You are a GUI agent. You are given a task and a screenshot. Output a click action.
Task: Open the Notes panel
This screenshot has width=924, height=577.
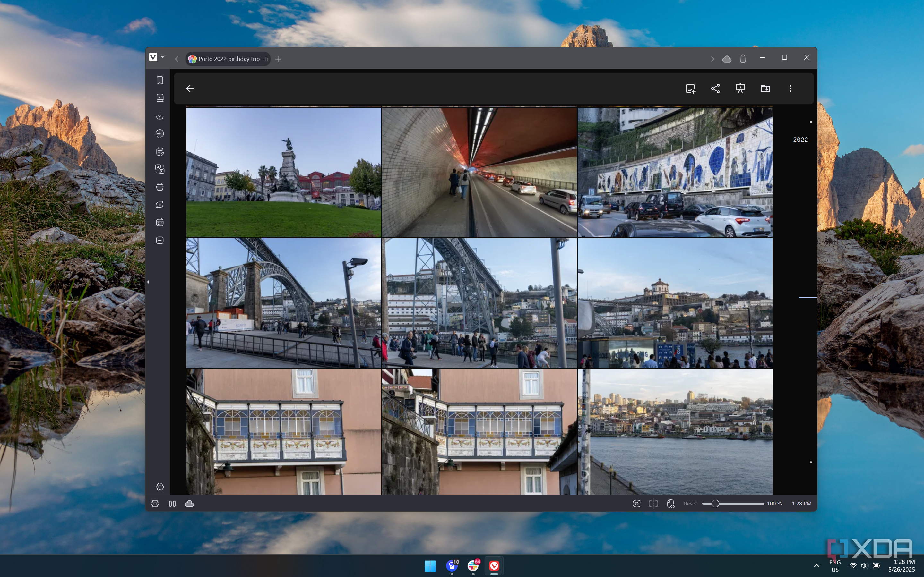click(160, 151)
